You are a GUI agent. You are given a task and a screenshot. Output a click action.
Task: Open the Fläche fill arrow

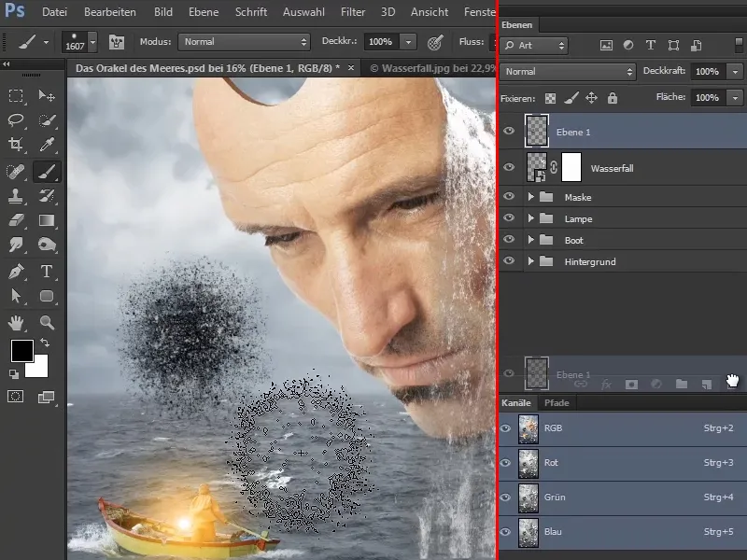pyautogui.click(x=735, y=98)
